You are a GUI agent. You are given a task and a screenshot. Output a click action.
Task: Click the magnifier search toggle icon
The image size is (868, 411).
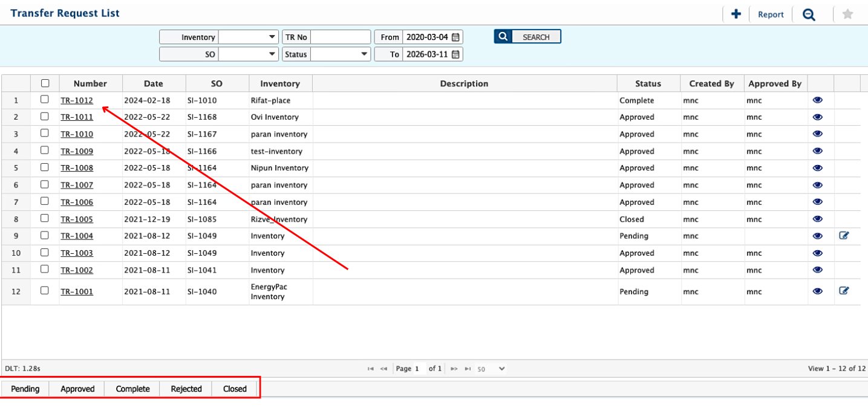[x=809, y=15]
